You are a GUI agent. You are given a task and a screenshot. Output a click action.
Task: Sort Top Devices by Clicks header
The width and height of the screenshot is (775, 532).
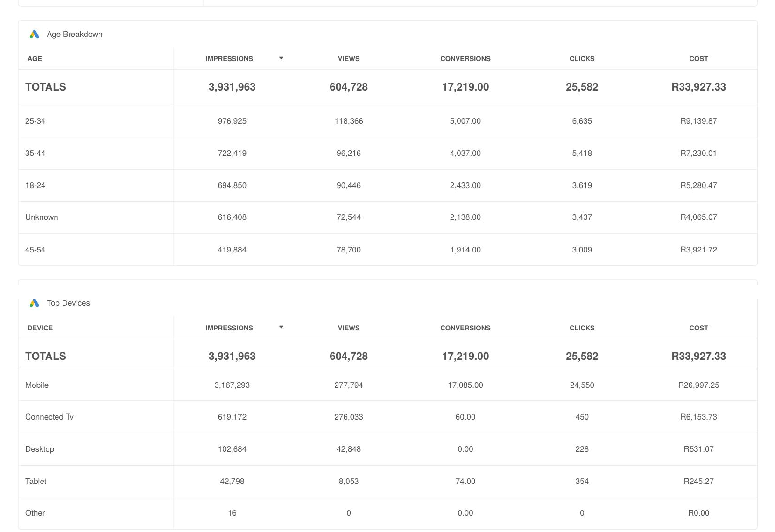582,328
